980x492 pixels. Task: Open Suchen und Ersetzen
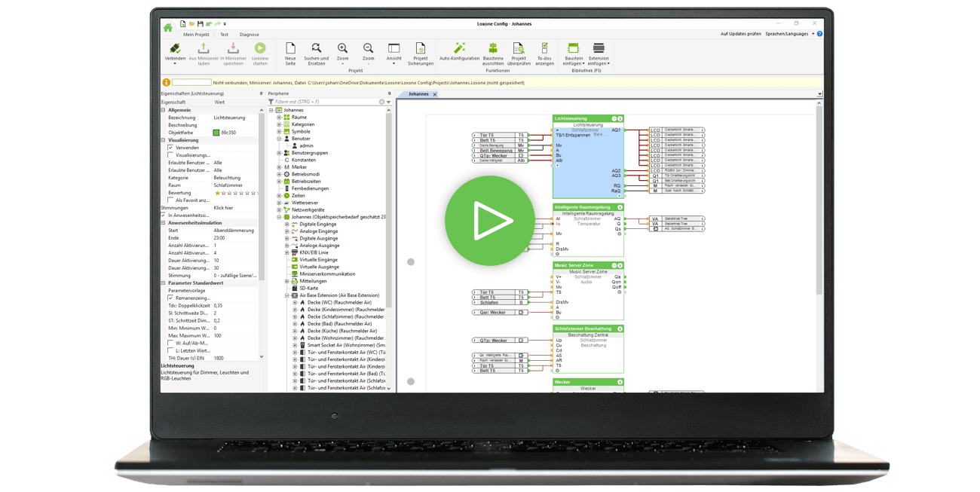316,51
